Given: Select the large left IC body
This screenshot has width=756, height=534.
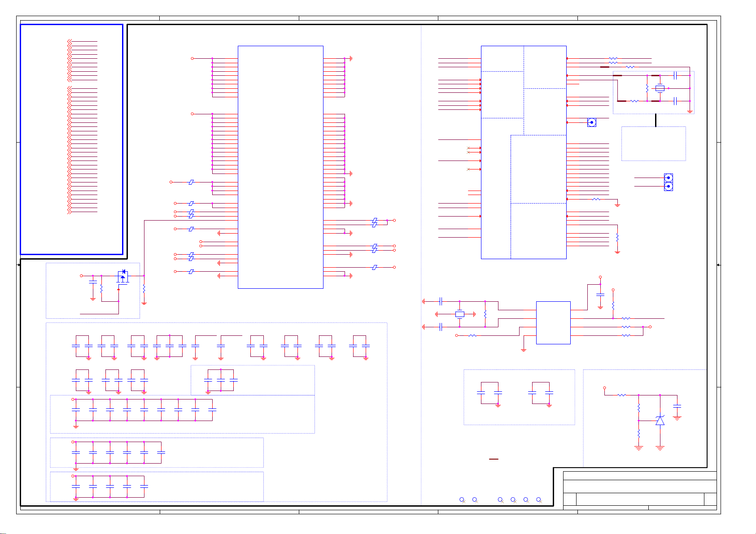Looking at the screenshot, I should pos(280,167).
